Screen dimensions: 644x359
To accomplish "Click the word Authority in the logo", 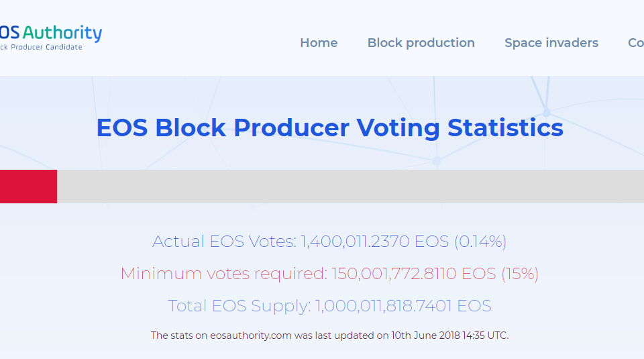I will click(62, 34).
